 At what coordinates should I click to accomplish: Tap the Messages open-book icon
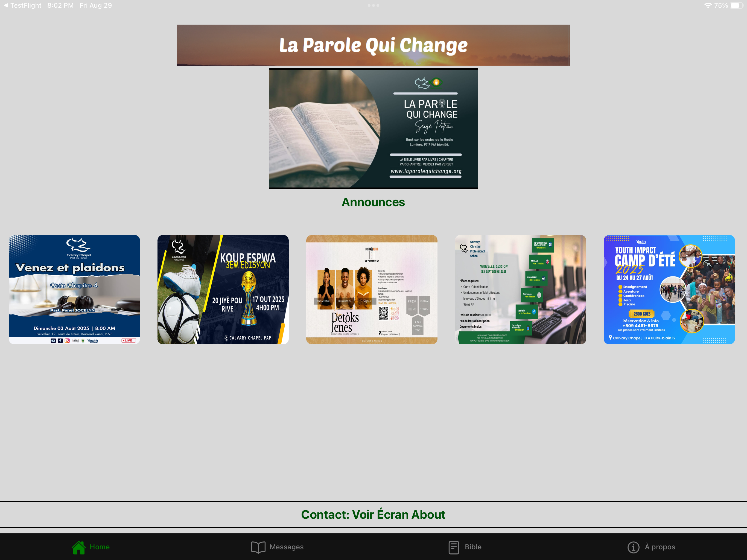[258, 547]
